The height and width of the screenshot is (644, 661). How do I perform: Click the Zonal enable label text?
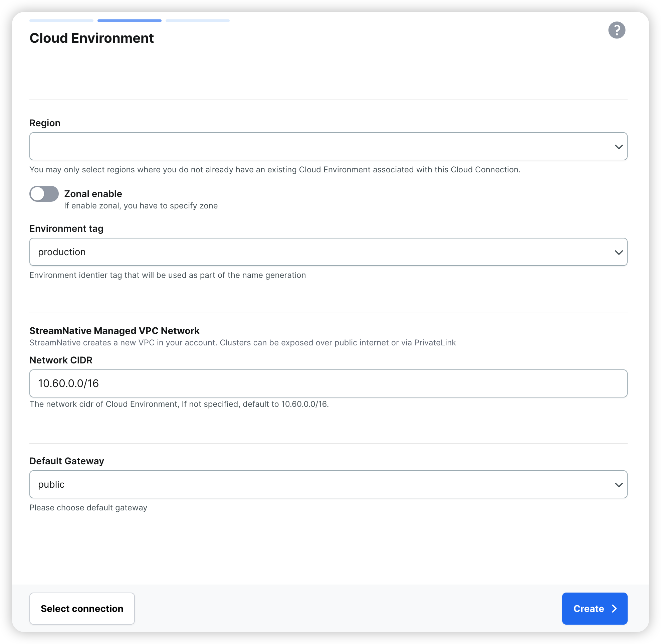93,194
